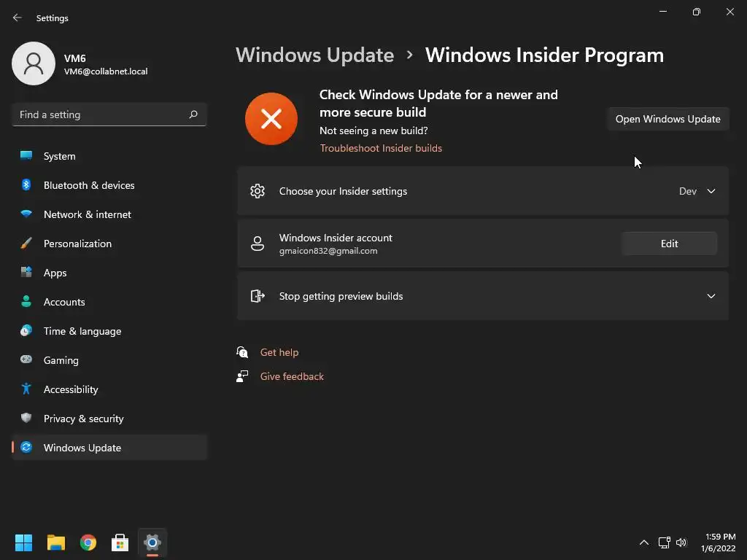747x560 pixels.
Task: Expand Stop getting preview builds chevron
Action: pos(711,296)
